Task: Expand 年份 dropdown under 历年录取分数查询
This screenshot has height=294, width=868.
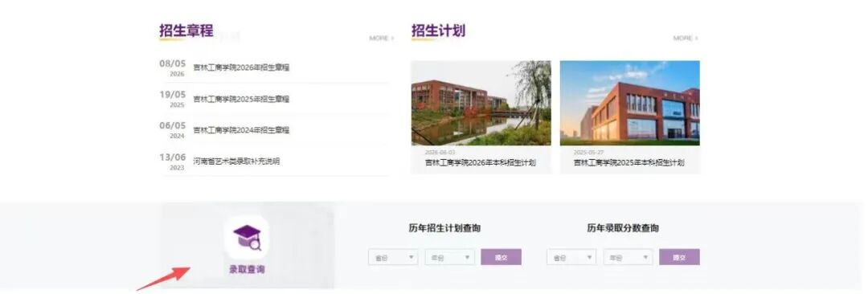Action: (x=628, y=258)
